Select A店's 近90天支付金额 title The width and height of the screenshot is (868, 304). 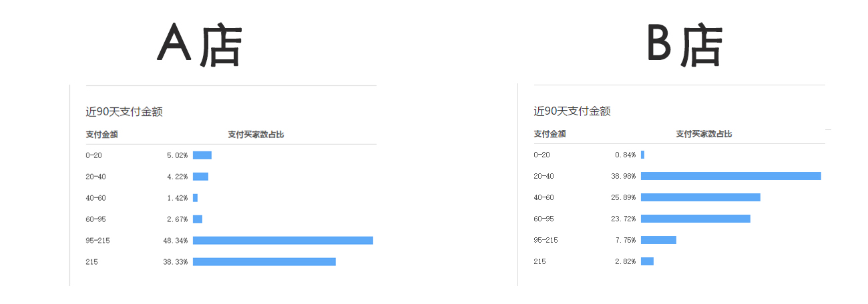coord(124,111)
